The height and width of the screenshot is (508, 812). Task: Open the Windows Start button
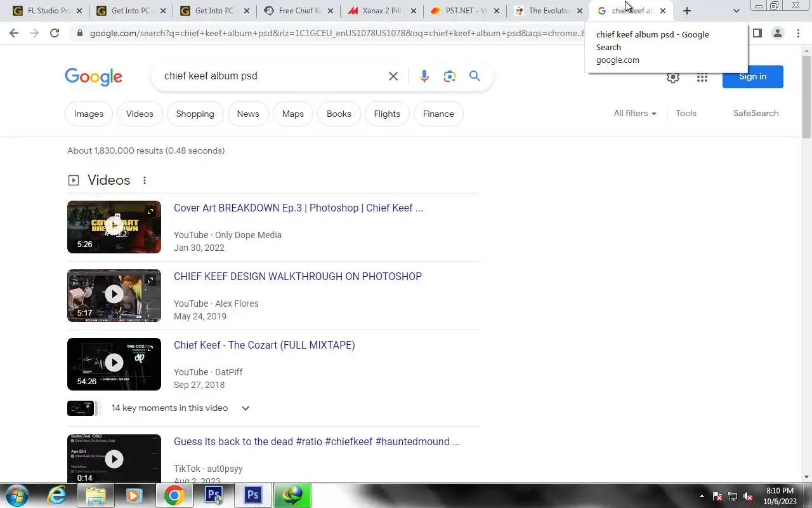tap(16, 495)
